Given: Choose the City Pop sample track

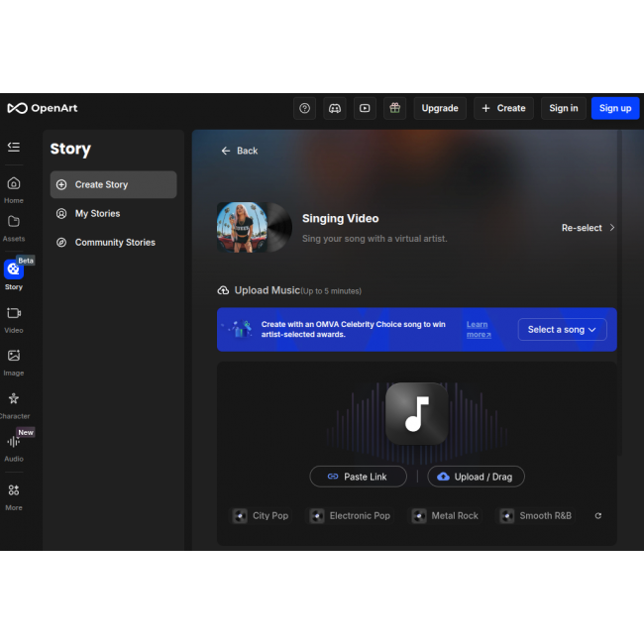Looking at the screenshot, I should click(261, 516).
